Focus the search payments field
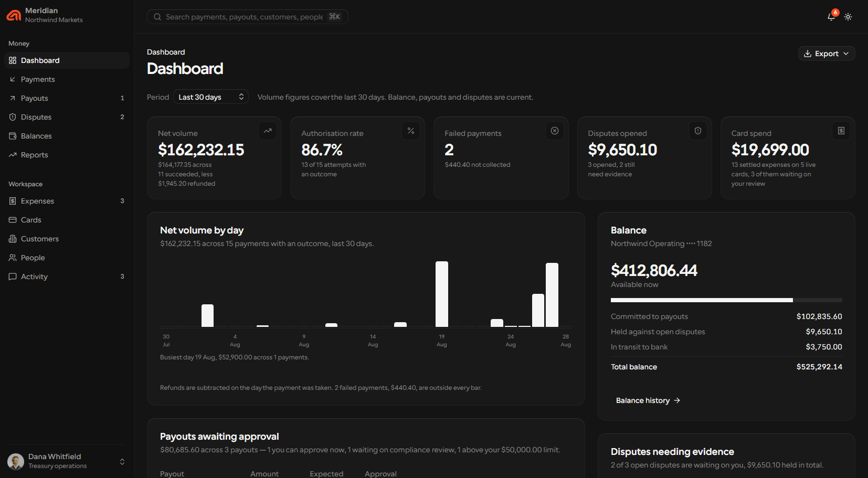This screenshot has width=868, height=478. coord(248,17)
